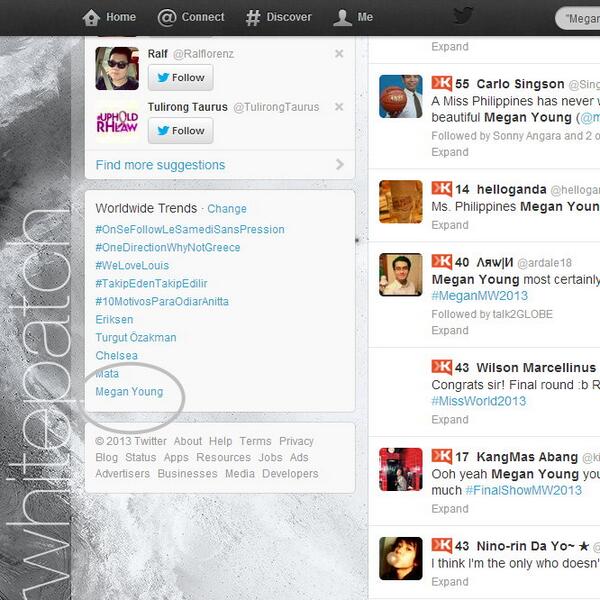Image resolution: width=600 pixels, height=600 pixels.
Task: Open the Eriksen trend
Action: pyautogui.click(x=114, y=320)
